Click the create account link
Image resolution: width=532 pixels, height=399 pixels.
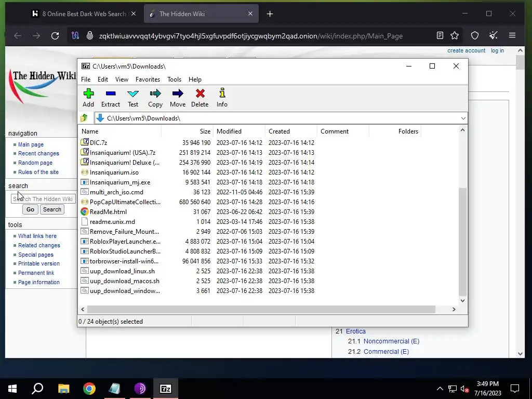point(466,50)
